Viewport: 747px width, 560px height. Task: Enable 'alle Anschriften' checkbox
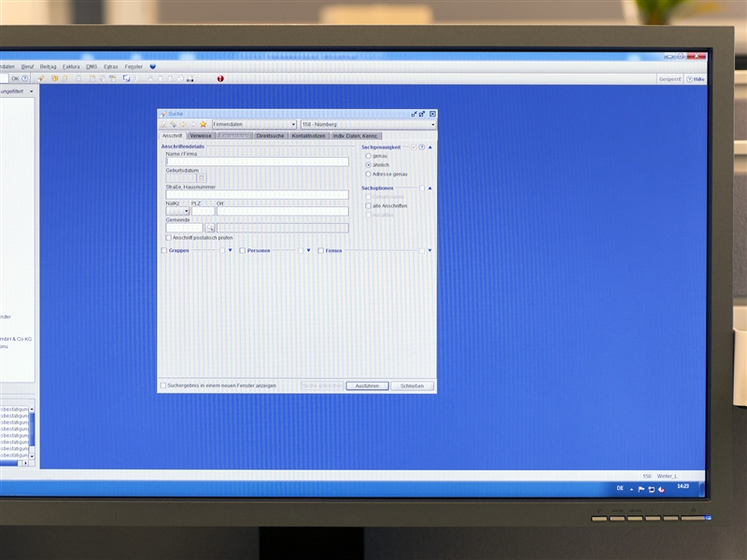(x=368, y=205)
